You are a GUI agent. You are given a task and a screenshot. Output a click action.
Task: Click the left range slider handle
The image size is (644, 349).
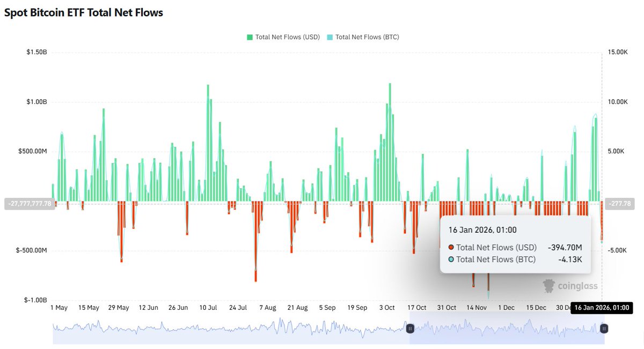point(410,328)
